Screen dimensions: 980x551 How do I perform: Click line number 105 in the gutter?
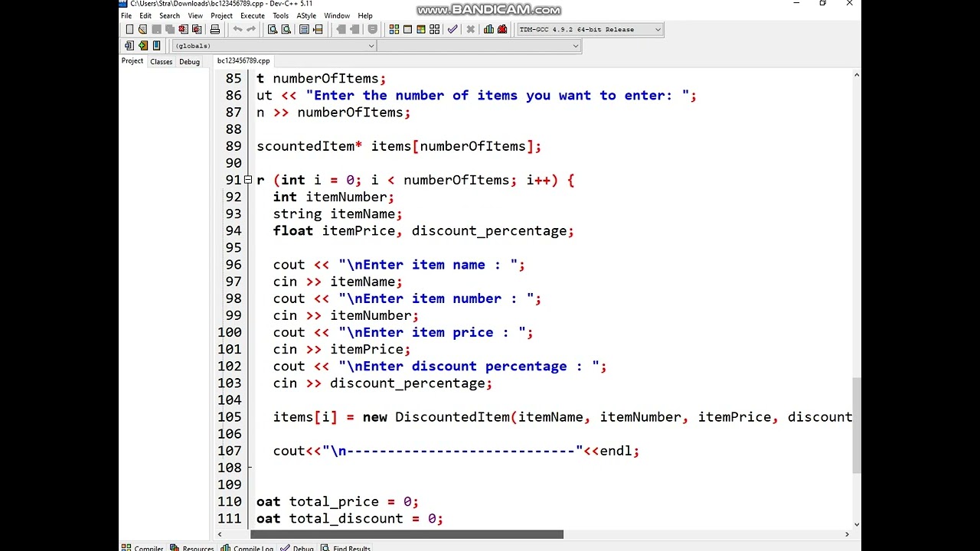click(x=230, y=417)
